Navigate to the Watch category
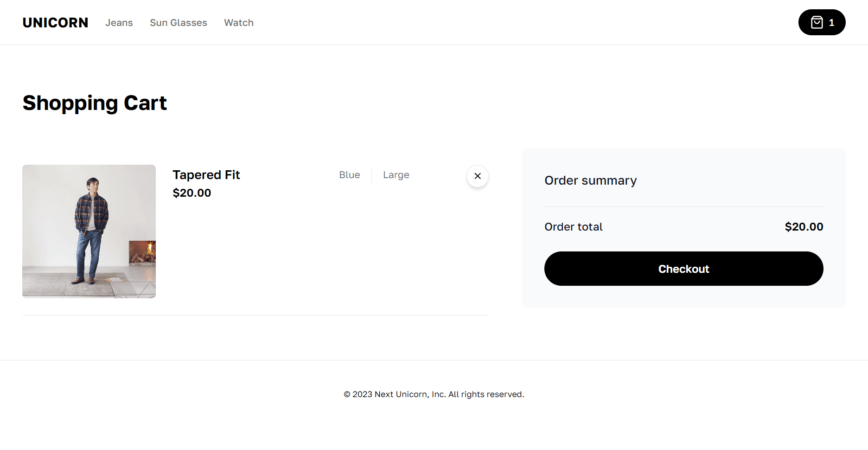This screenshot has width=868, height=450. click(239, 23)
